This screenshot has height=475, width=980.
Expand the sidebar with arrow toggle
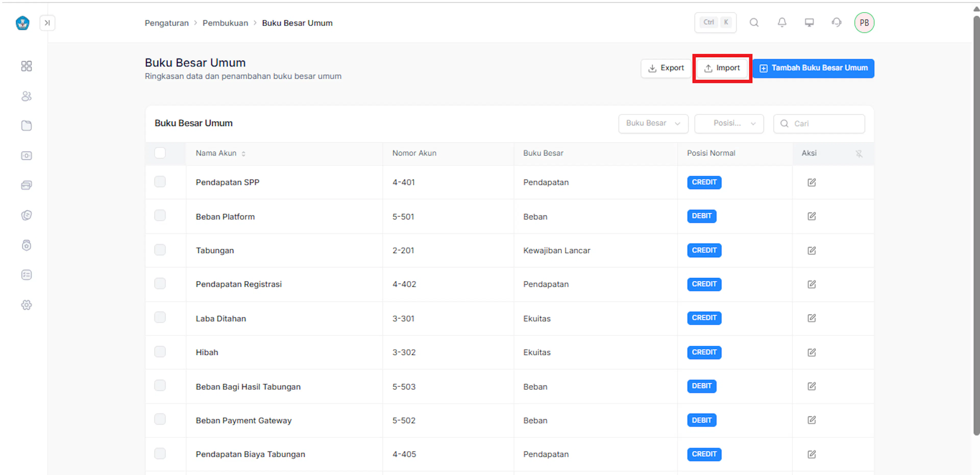[47, 23]
